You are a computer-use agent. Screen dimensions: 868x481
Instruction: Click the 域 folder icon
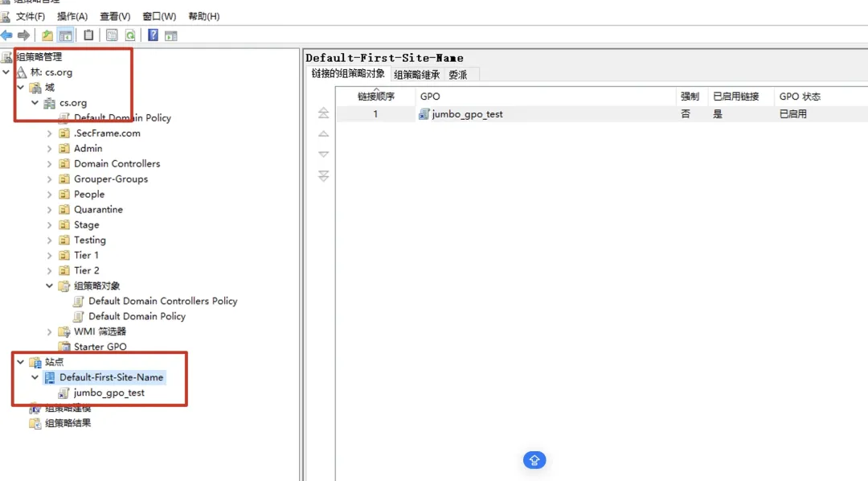35,88
